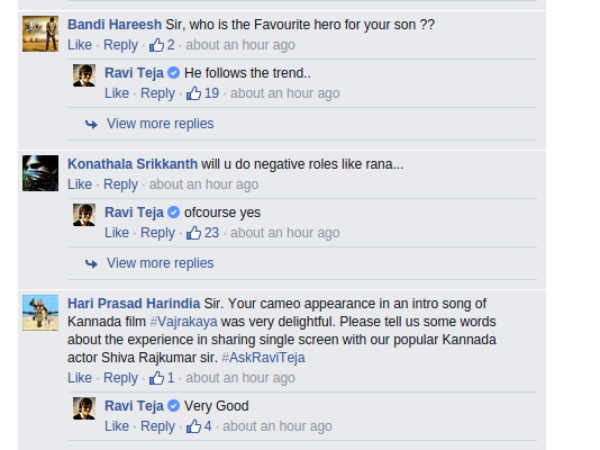Click thumbs-up icon on "Very Good" reply
600x450 pixels.
click(193, 426)
